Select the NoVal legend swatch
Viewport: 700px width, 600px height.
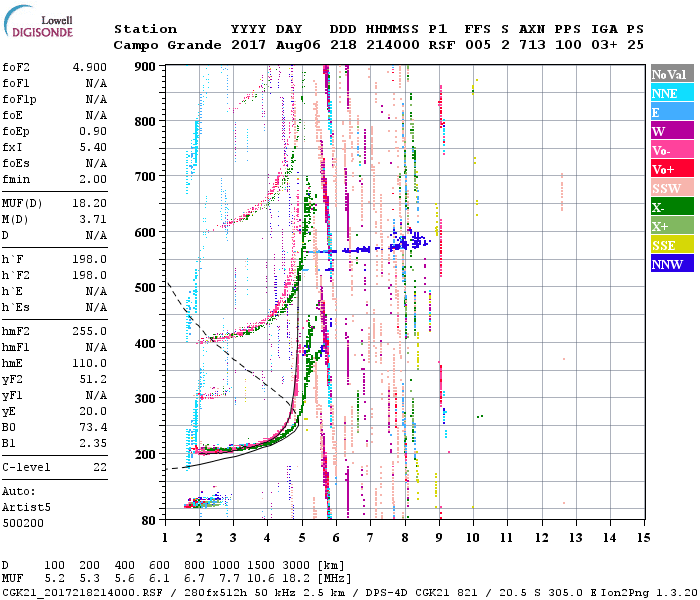[672, 74]
